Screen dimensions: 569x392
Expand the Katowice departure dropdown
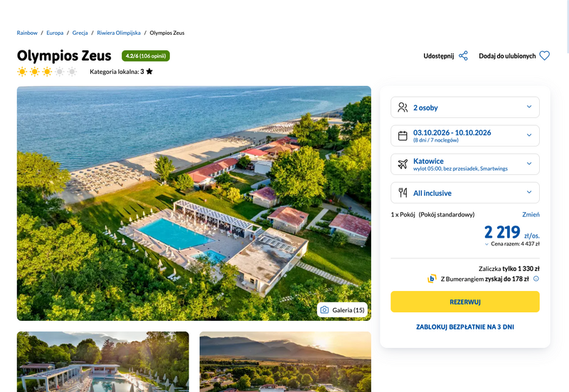tap(465, 164)
